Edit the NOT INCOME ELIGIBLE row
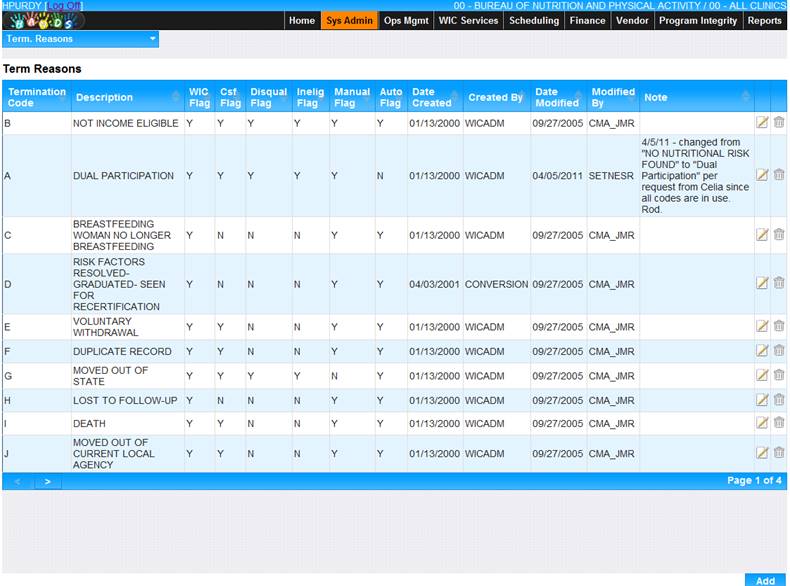Screen dimensions: 790x586 click(x=762, y=122)
